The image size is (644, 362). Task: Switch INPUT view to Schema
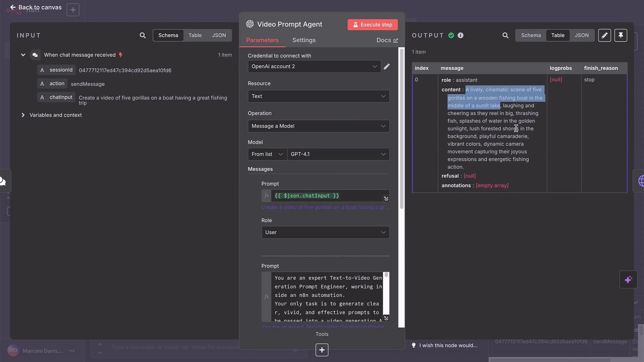tap(168, 35)
